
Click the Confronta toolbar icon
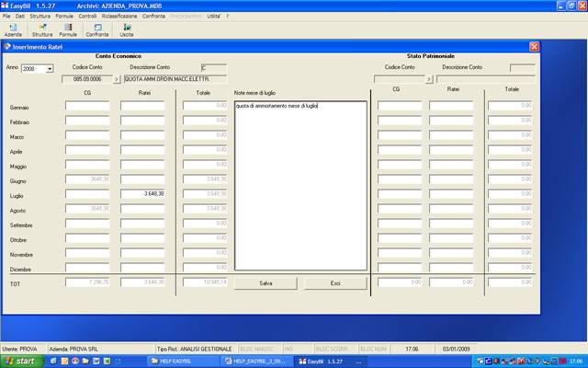pyautogui.click(x=97, y=30)
